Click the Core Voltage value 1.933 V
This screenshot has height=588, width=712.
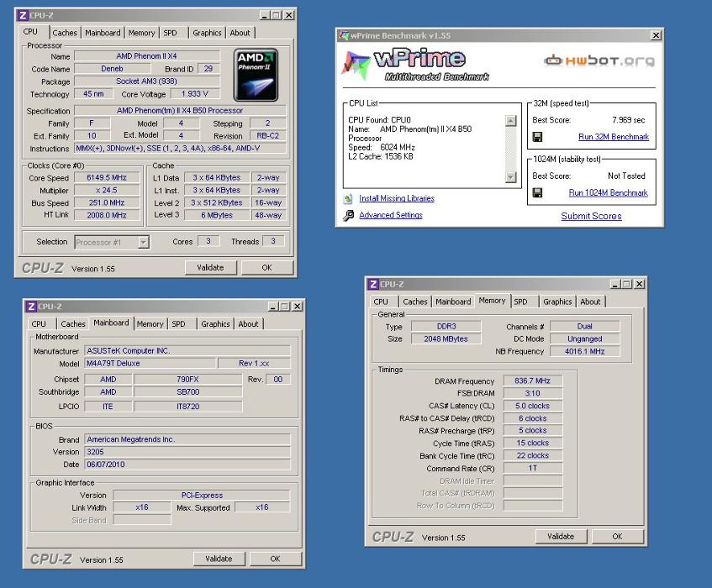point(195,94)
